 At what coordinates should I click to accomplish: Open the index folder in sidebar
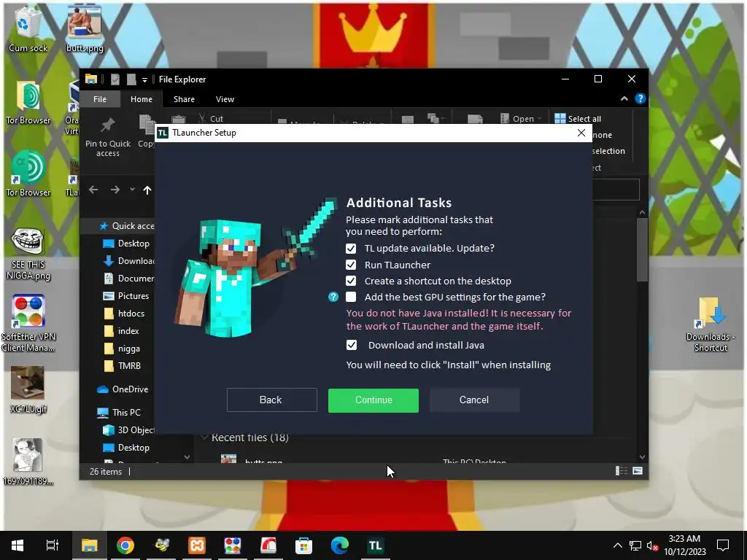point(122,331)
